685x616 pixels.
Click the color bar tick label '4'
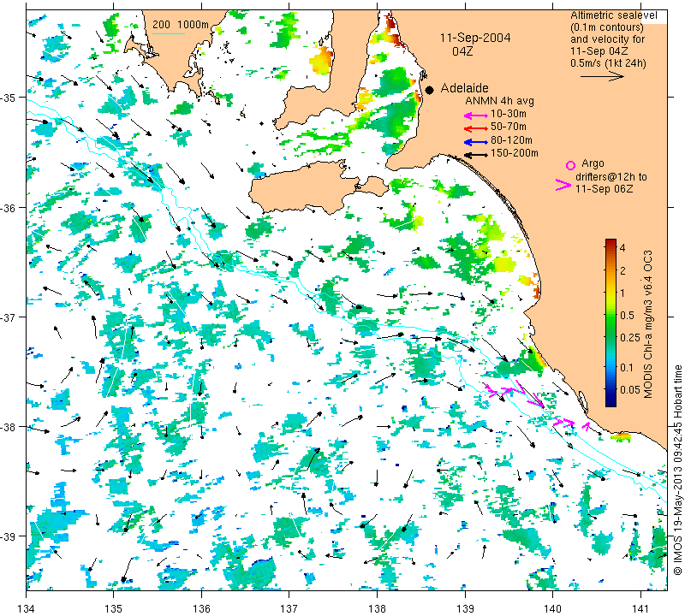pos(622,248)
